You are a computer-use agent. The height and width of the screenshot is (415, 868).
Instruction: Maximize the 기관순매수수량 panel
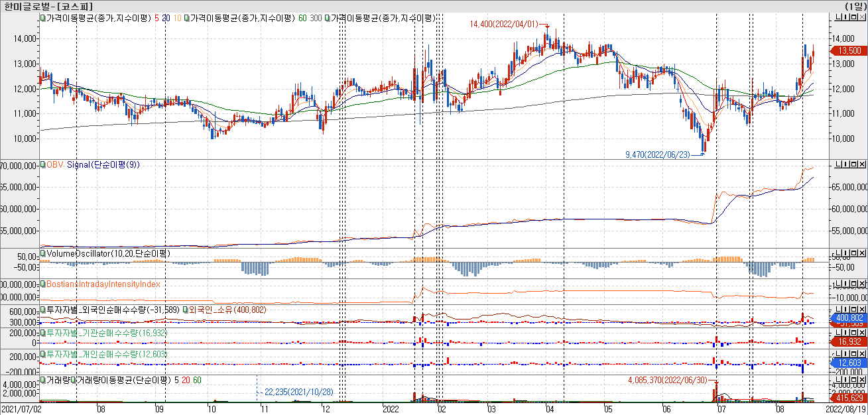[x=854, y=333]
